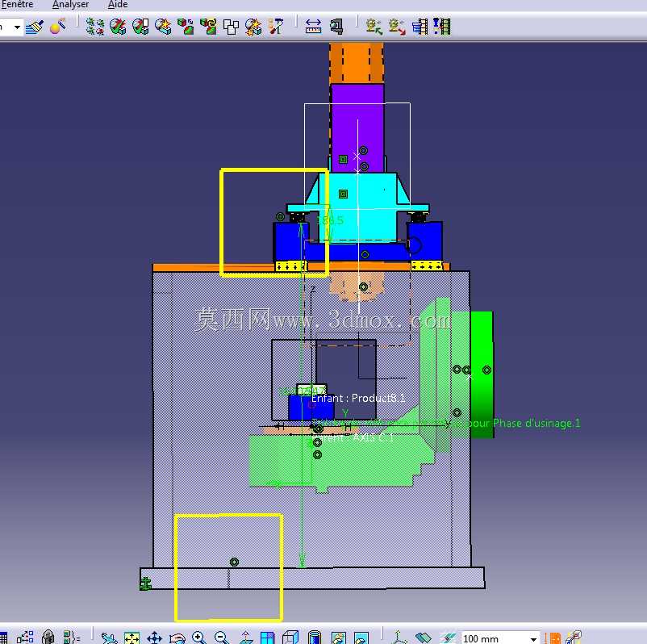647x644 pixels.
Task: Apply material with the sphere icon
Action: [57, 27]
